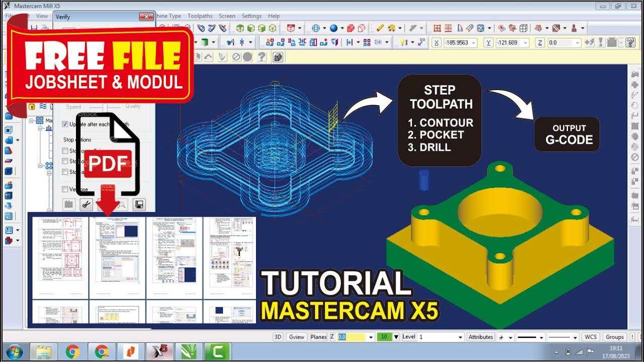
Task: Click the magnifier button in Verify dialog
Action: click(122, 204)
